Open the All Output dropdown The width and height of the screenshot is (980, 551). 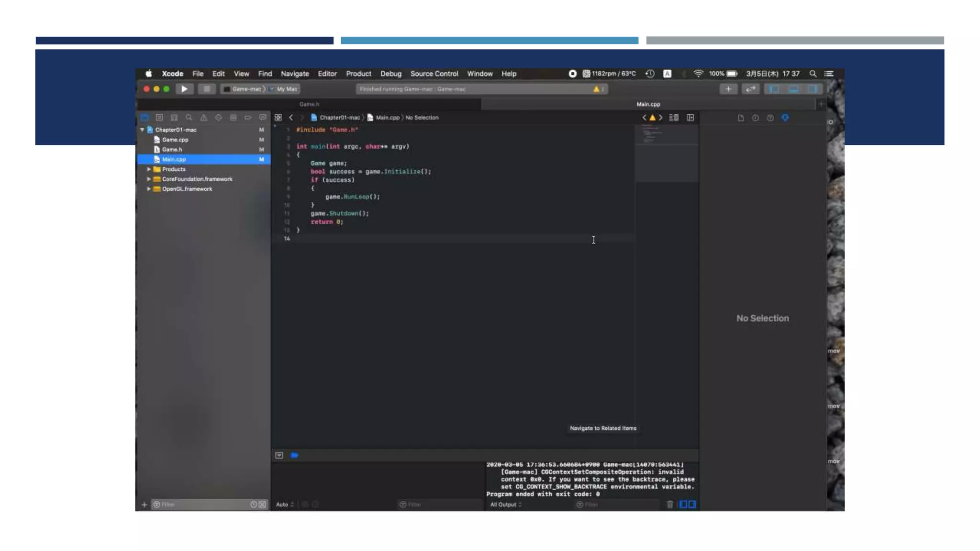pos(506,505)
